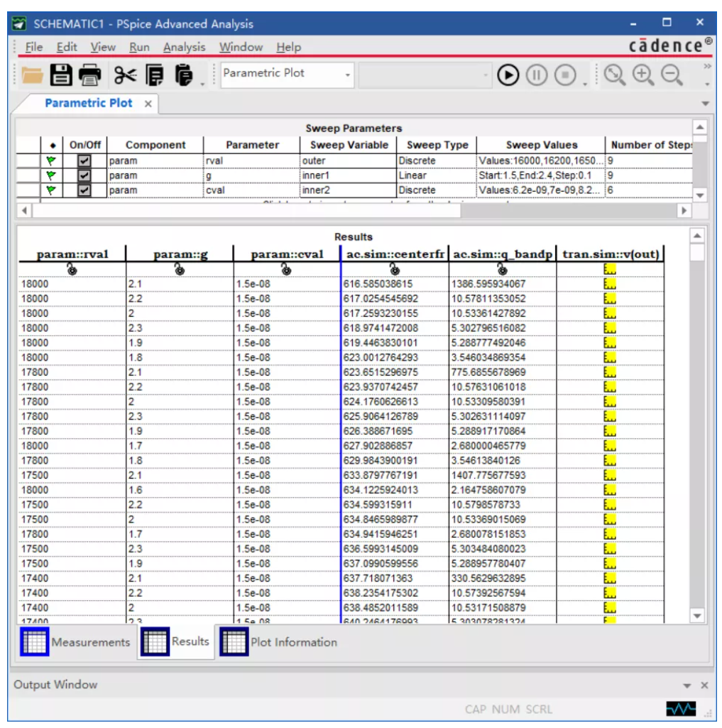Viewport: 722px width, 728px height.
Task: Select the Parametric Plot tab
Action: pos(88,103)
